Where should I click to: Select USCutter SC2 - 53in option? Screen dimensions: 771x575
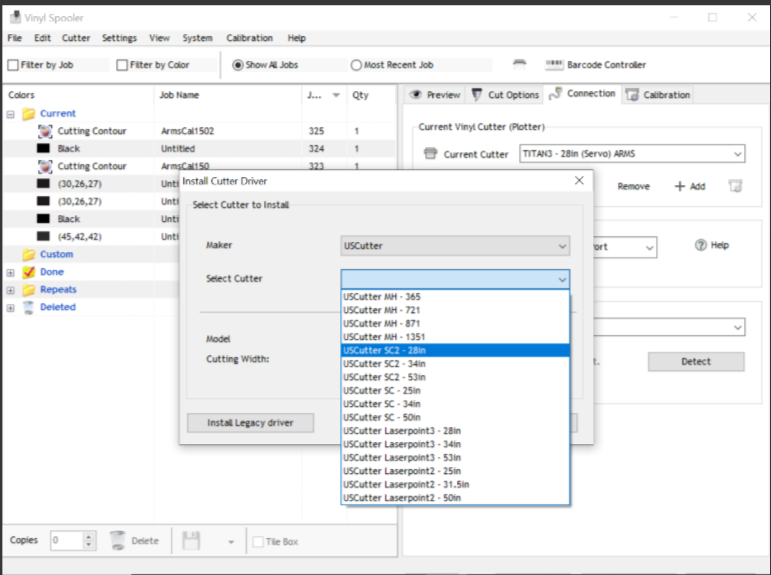point(455,377)
